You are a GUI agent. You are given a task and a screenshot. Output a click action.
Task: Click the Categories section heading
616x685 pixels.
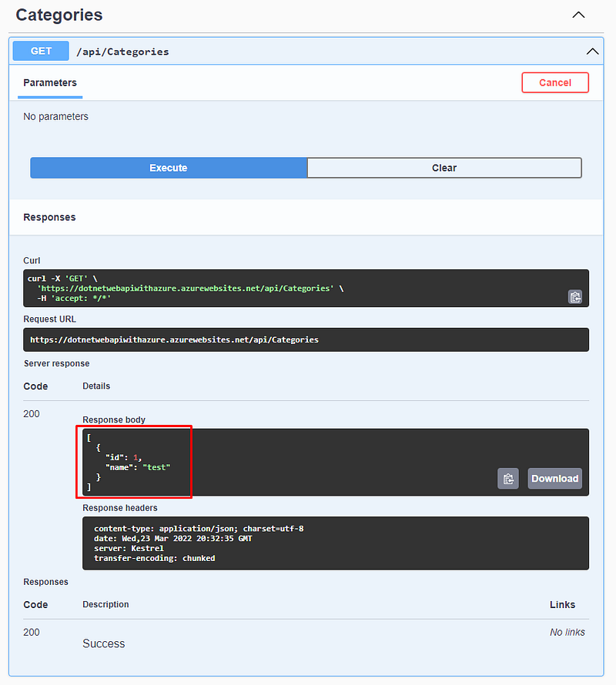(x=59, y=15)
